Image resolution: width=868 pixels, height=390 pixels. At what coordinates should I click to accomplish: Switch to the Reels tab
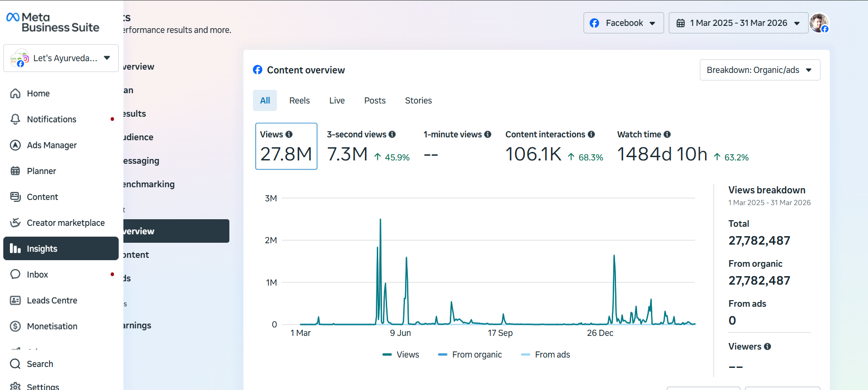coord(300,101)
